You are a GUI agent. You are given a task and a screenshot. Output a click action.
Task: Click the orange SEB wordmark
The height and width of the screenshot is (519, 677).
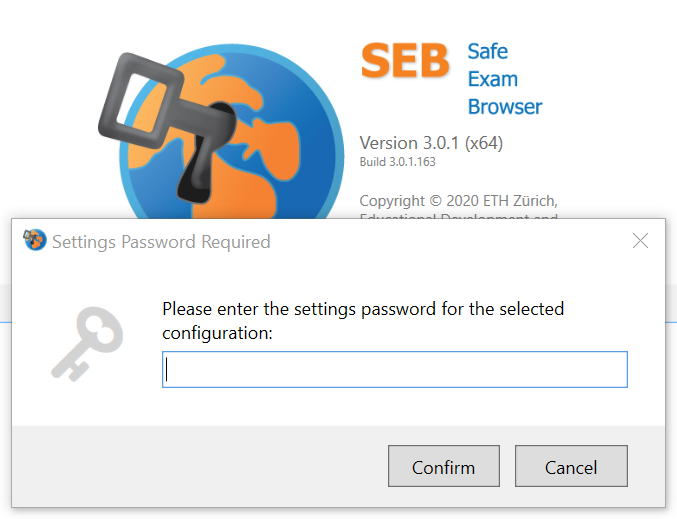[x=405, y=60]
